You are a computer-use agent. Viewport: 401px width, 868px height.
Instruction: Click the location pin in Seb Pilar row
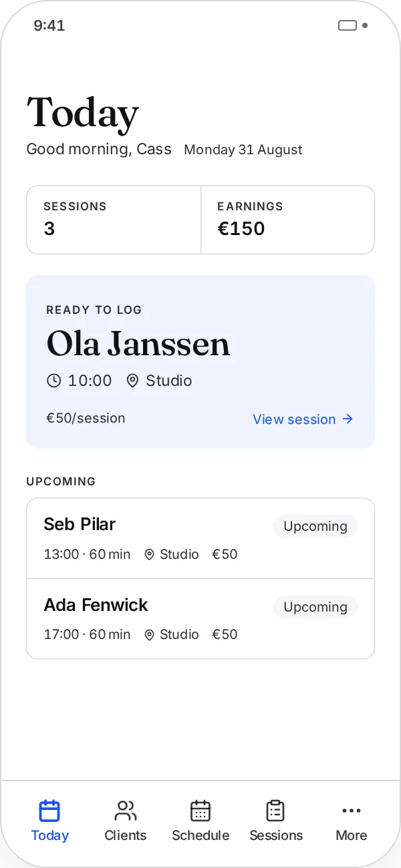point(150,554)
